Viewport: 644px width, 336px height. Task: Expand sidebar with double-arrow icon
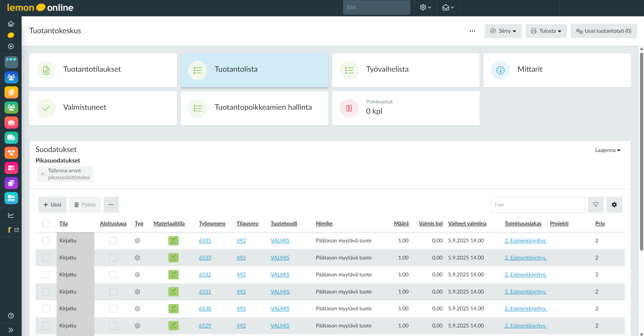click(x=11, y=330)
